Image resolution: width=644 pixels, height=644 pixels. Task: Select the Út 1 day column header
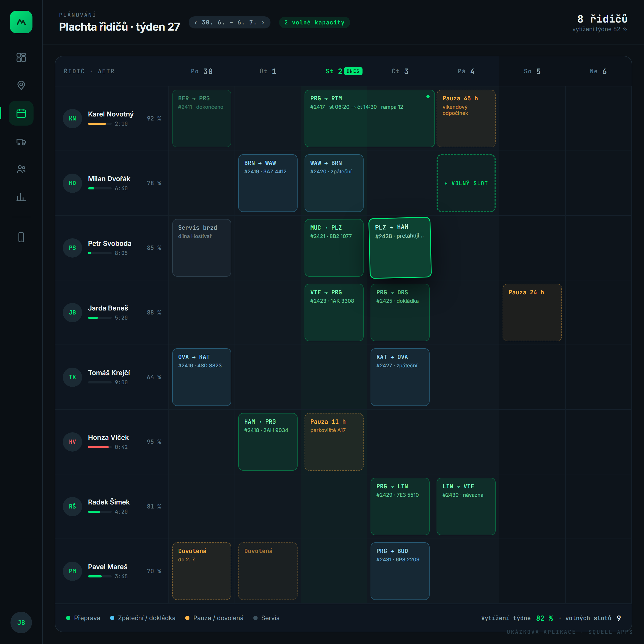click(268, 71)
